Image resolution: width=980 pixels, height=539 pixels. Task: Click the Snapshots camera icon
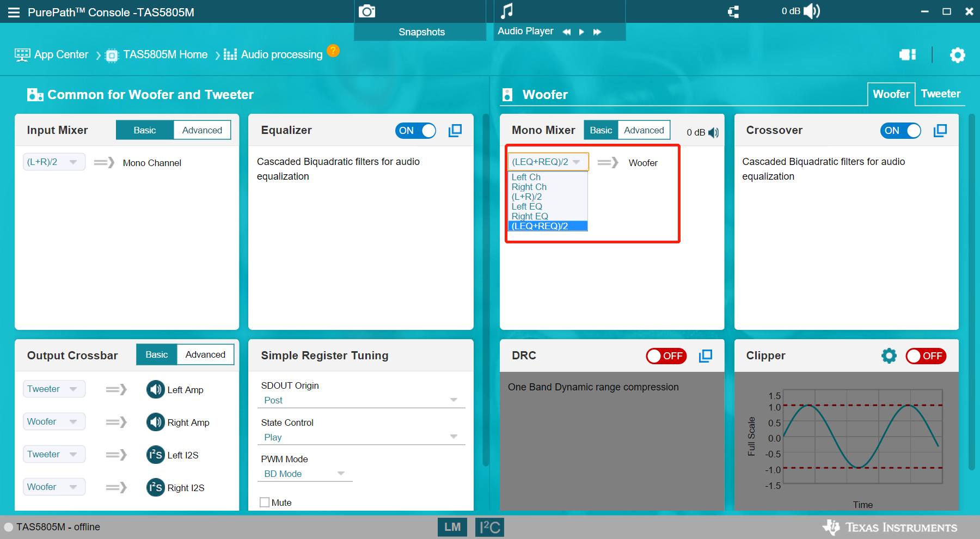coord(367,11)
